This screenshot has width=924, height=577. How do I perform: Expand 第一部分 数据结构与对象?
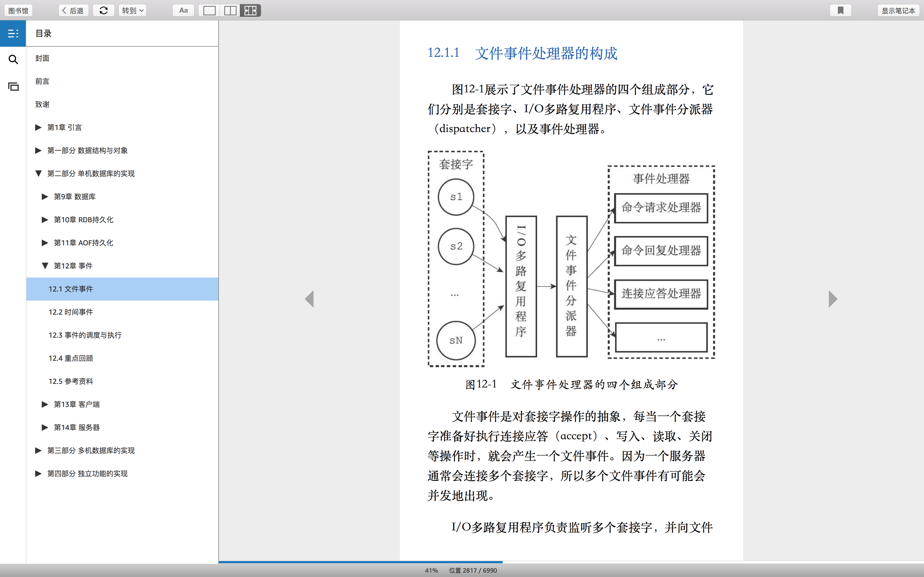coord(38,150)
